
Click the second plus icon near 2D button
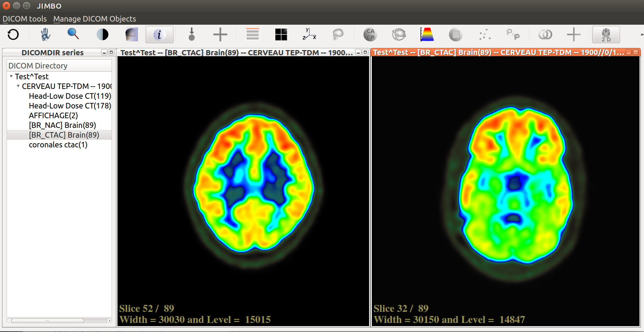coord(573,34)
